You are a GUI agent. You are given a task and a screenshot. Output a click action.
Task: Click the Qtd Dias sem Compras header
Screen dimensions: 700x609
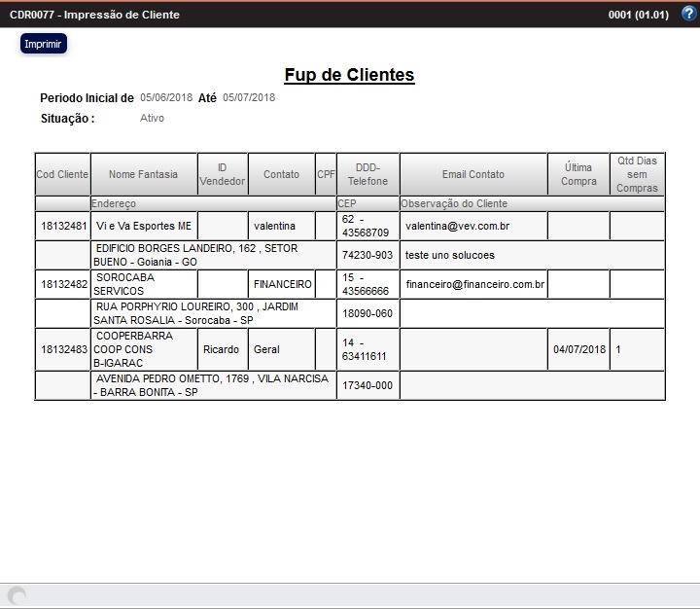(x=637, y=174)
